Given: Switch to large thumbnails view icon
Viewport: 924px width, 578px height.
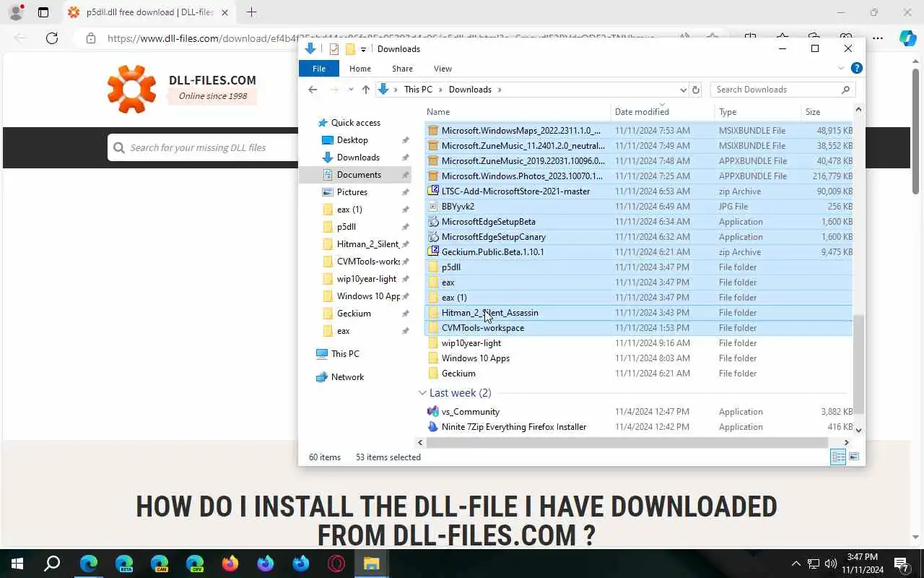Looking at the screenshot, I should (854, 457).
